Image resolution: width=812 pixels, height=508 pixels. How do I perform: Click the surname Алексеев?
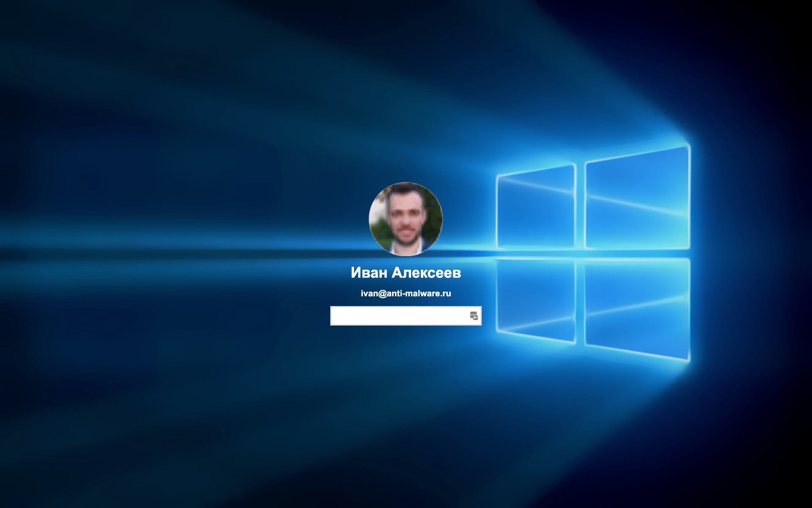tap(426, 273)
